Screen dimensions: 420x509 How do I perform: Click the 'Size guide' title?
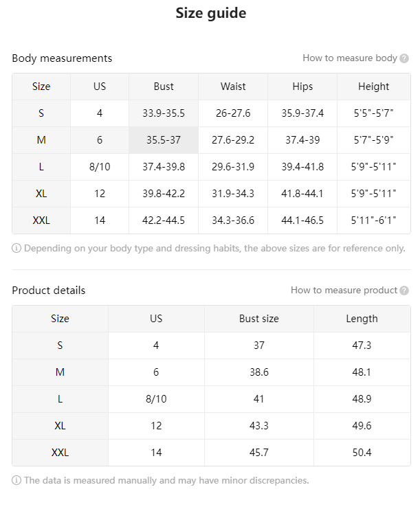tap(211, 14)
